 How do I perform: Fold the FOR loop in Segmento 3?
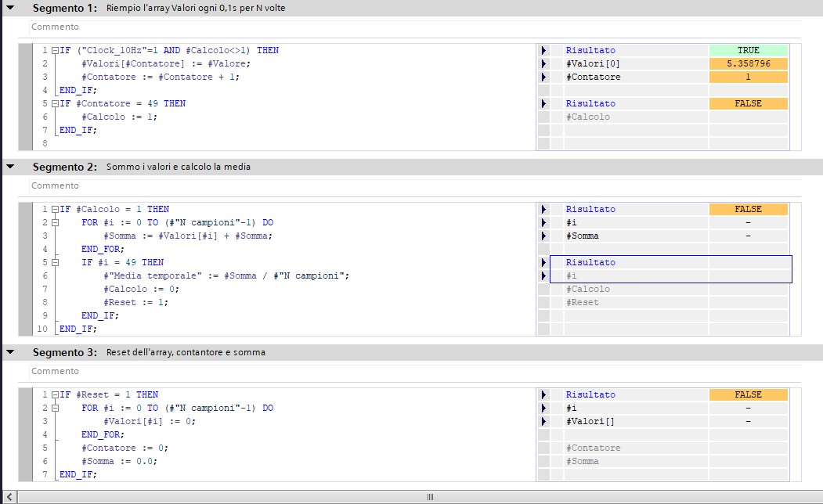click(55, 408)
